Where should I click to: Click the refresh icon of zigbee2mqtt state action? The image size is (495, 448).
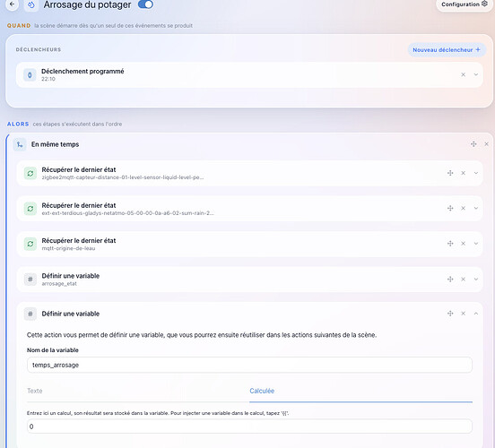pos(30,173)
